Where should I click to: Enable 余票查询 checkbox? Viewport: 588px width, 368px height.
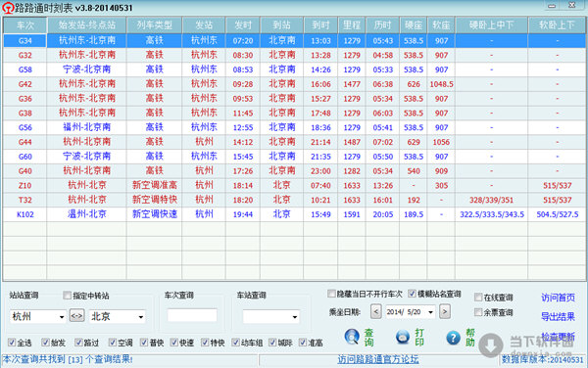[478, 312]
